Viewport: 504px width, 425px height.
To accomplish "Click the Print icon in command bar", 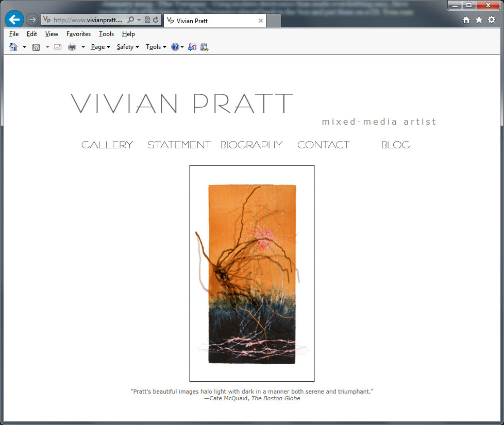I will pos(72,47).
